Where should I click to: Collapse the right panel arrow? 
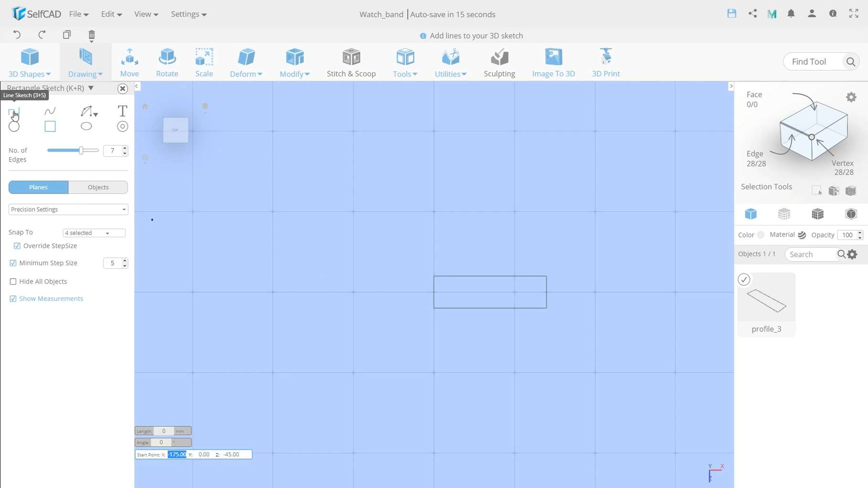pos(731,86)
